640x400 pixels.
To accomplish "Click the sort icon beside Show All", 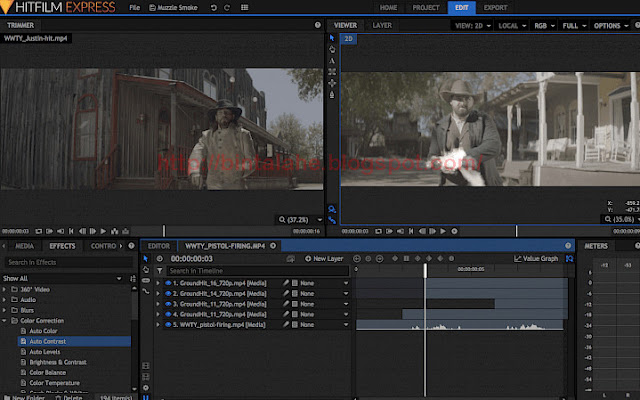I will 133,278.
